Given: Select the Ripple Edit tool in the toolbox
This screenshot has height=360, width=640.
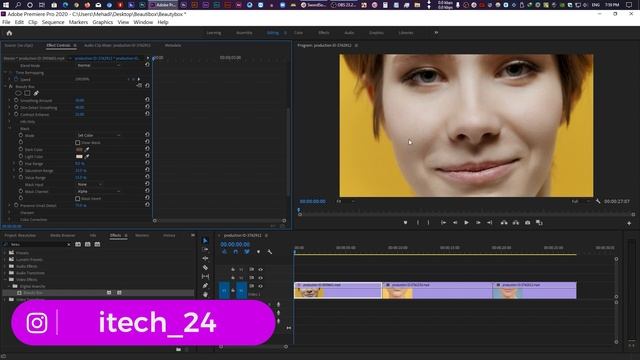Looking at the screenshot, I should coord(205,258).
